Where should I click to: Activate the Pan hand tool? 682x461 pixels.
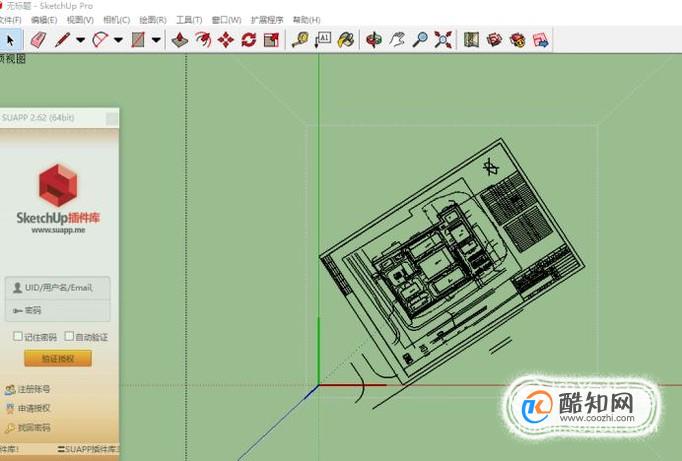397,40
